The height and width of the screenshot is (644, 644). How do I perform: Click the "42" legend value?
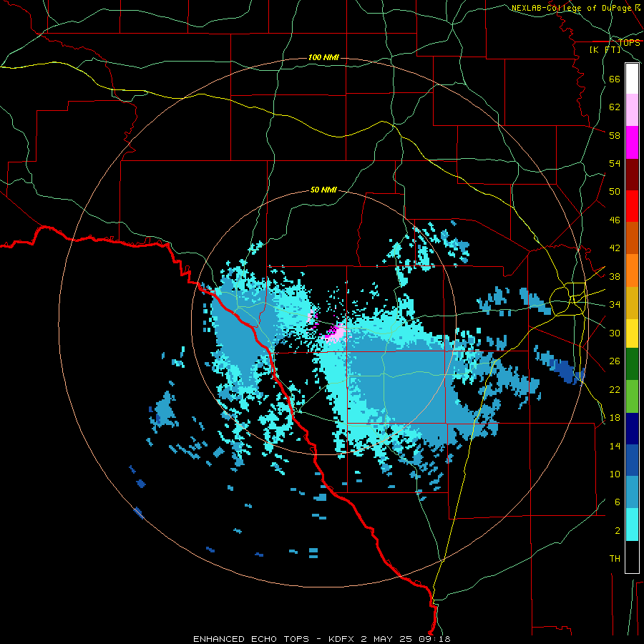pos(615,248)
